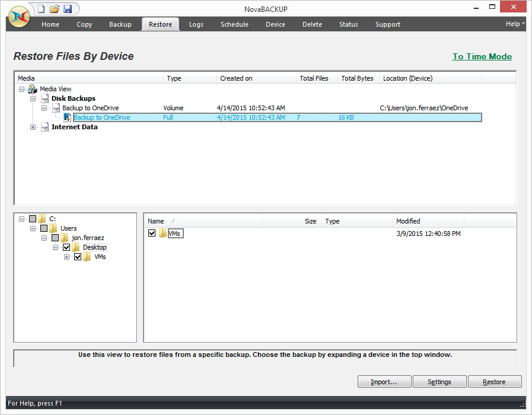This screenshot has width=532, height=415.
Task: Toggle the C: drive checkbox
Action: [33, 219]
